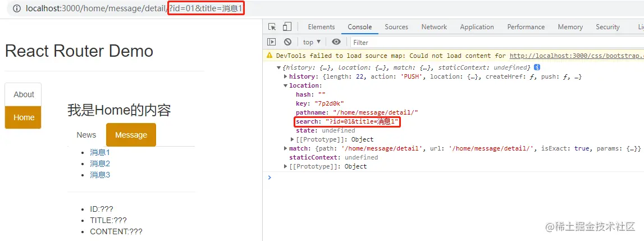Click the state: undefined property
644x241 pixels.
click(325, 131)
